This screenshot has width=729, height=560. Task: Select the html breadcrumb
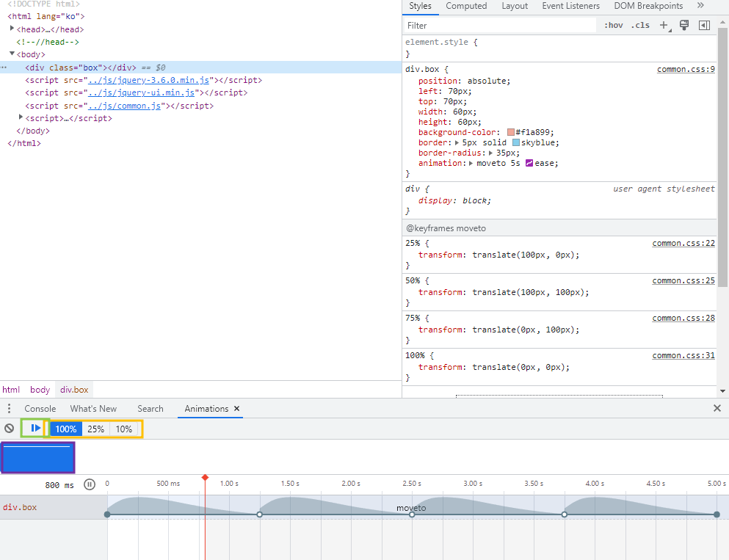[x=11, y=390]
